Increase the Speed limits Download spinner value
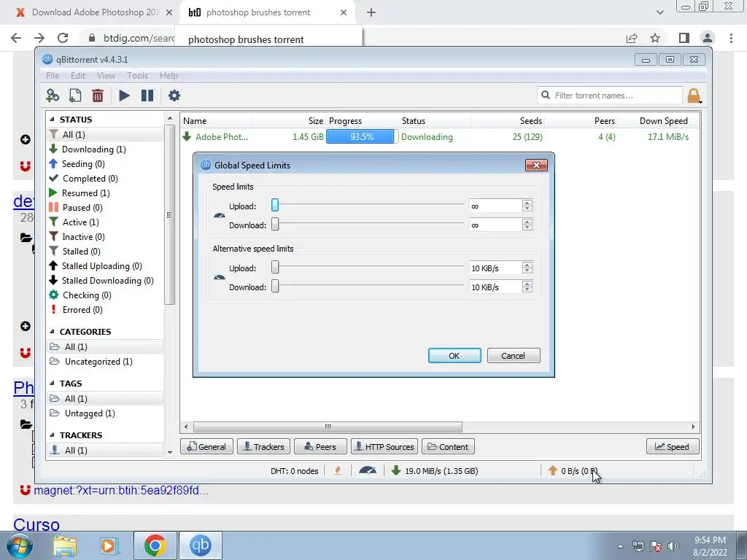Screen dimensions: 747x560 coord(527,222)
